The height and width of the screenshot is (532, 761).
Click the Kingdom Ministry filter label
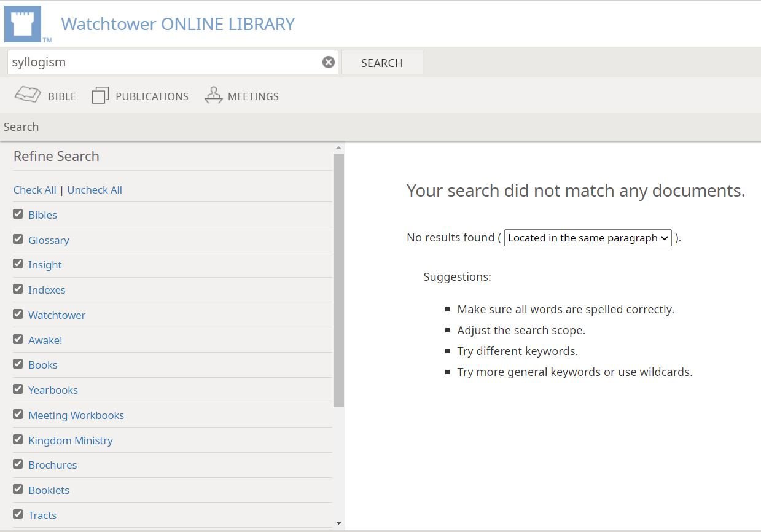[71, 440]
